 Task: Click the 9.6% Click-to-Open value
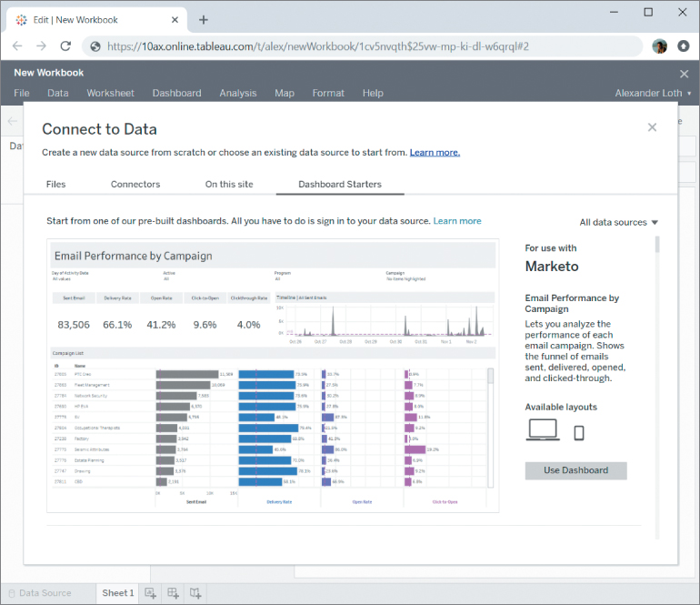click(205, 325)
